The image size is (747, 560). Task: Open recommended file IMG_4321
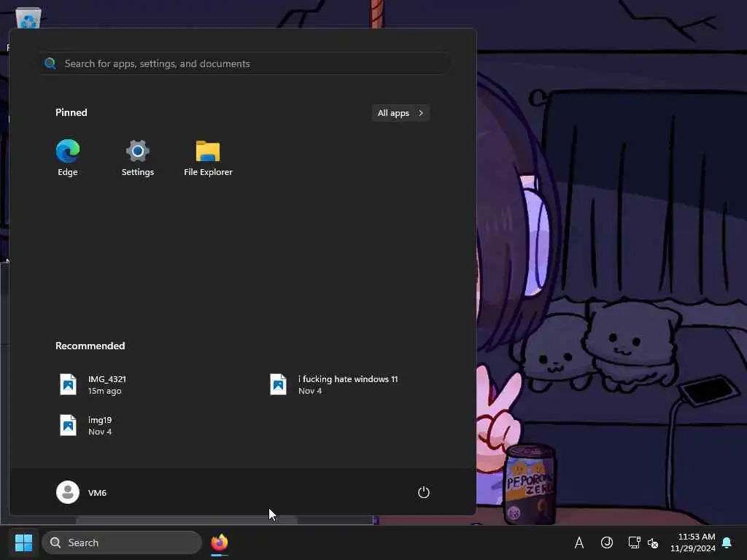pyautogui.click(x=93, y=385)
